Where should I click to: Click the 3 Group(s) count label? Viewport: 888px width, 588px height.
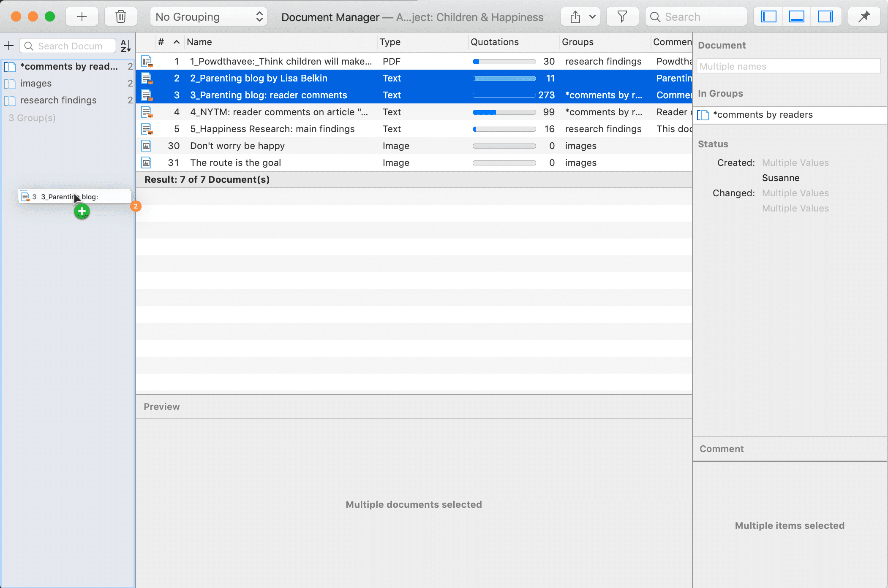pos(32,118)
